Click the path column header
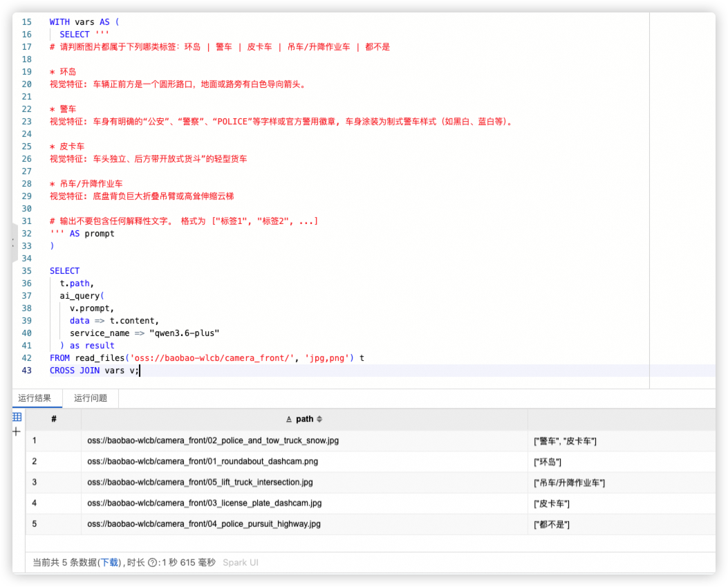 [x=305, y=419]
